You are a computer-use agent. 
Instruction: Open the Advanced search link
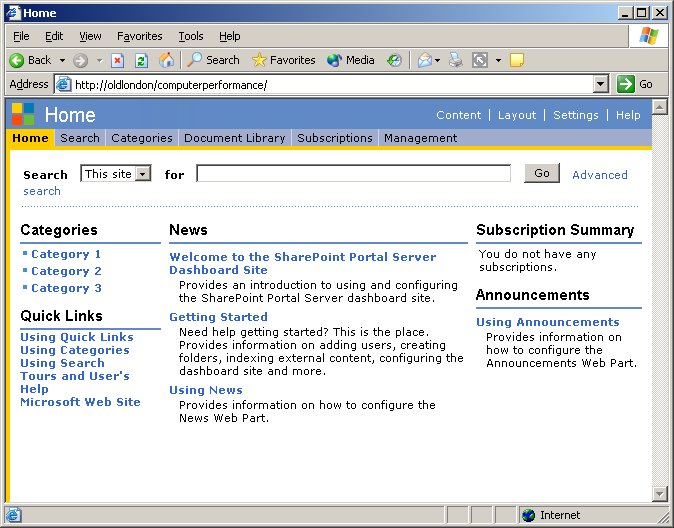tap(600, 175)
